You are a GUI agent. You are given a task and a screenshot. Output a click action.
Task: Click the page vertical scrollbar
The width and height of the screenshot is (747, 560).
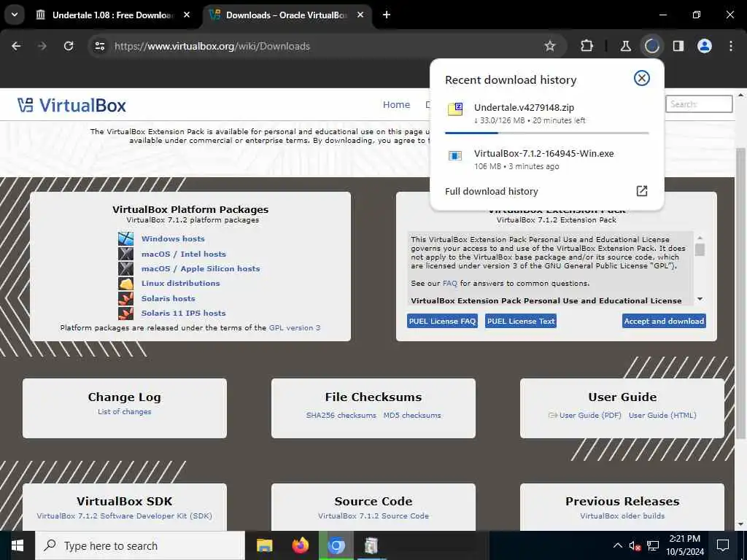pyautogui.click(x=741, y=293)
